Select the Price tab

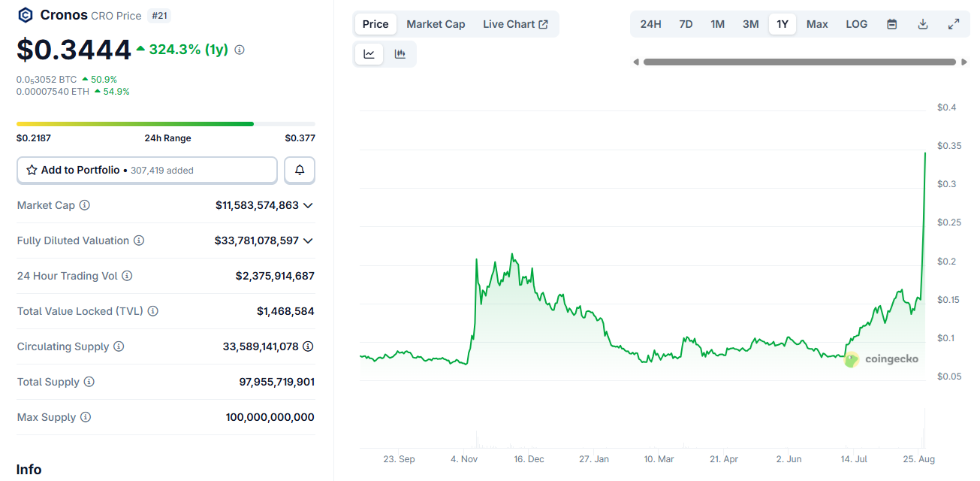(x=375, y=24)
